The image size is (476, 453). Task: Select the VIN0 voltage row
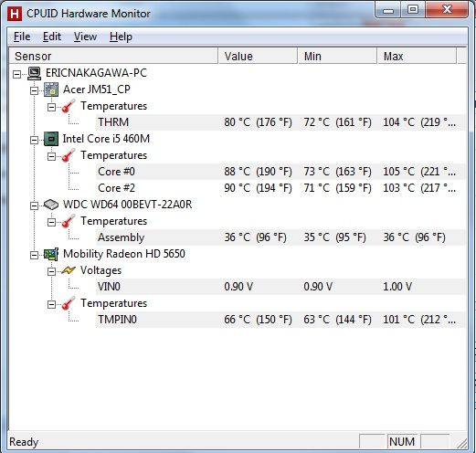(x=280, y=287)
